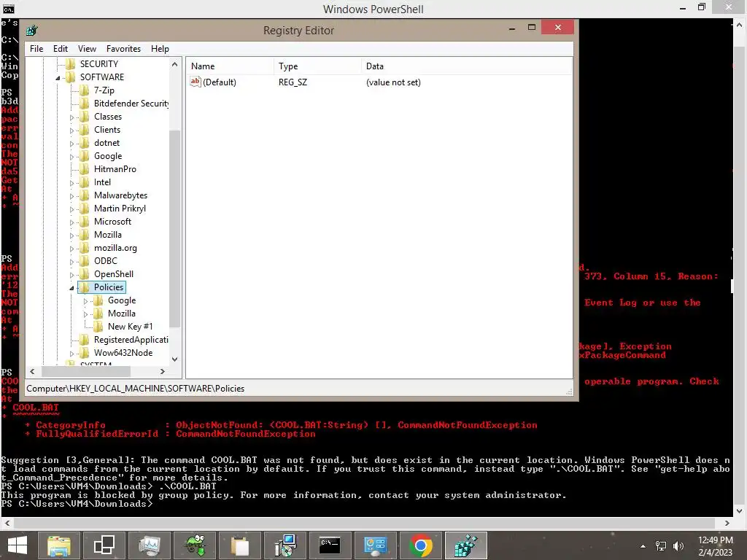Screen dimensions: 747x560
Task: Click tree pane scroll down arrow
Action: click(175, 359)
